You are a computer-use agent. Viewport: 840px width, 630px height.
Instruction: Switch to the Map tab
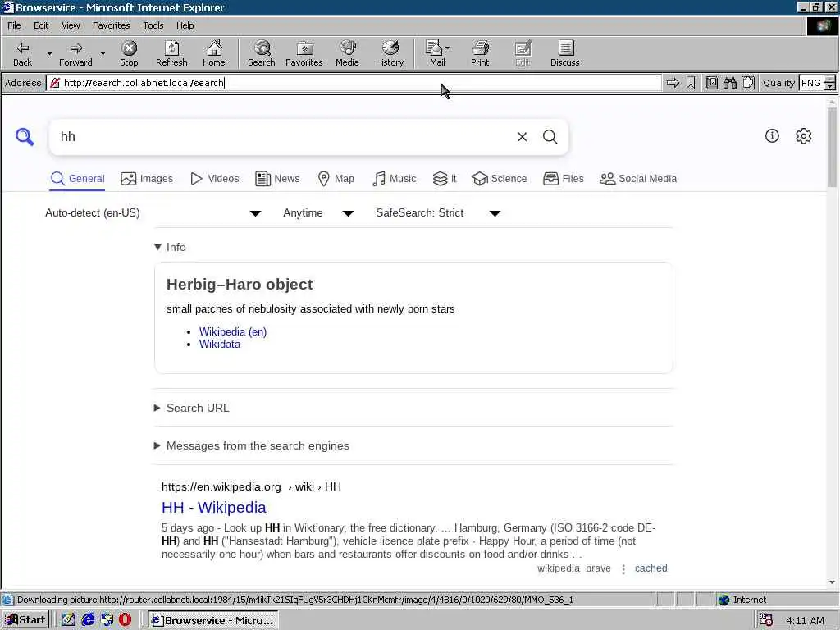pyautogui.click(x=336, y=179)
